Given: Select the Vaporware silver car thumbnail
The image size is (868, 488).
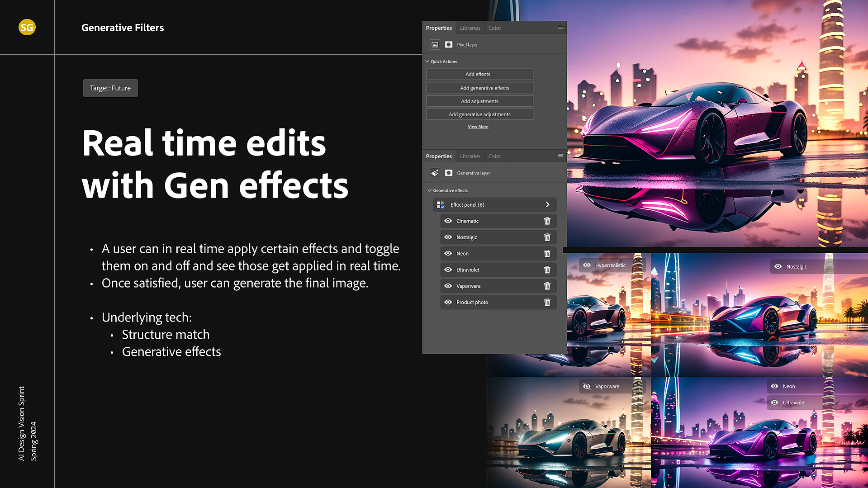Looking at the screenshot, I should point(570,432).
